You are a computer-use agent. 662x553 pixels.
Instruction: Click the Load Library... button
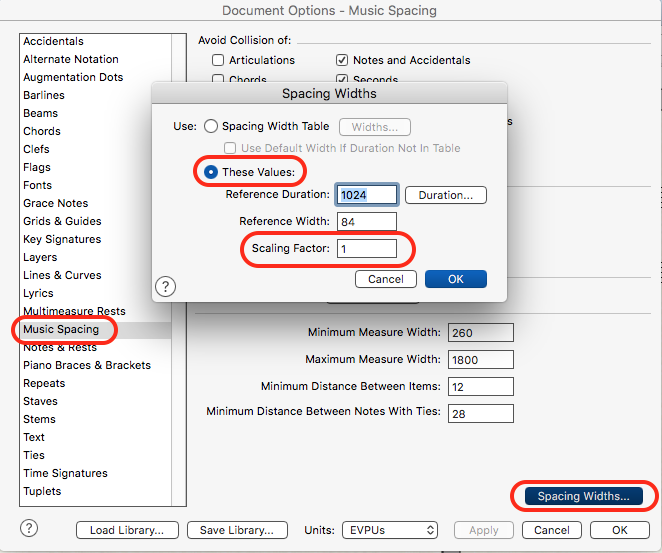[126, 530]
